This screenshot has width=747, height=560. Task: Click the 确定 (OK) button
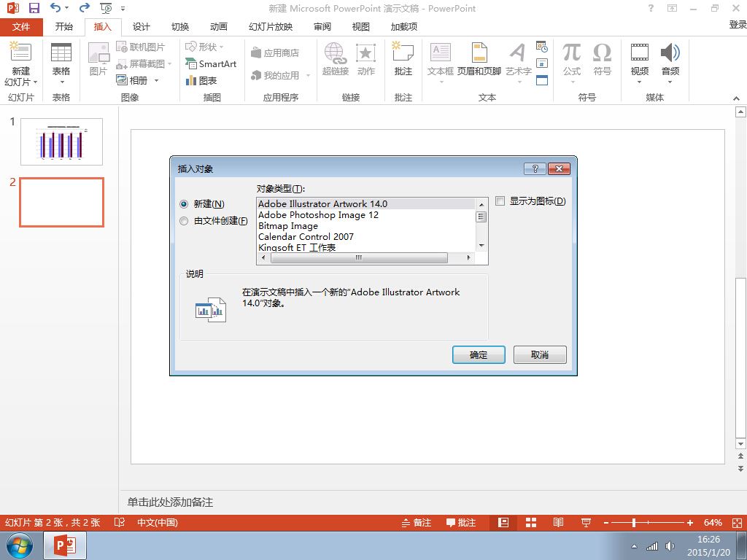tap(479, 355)
